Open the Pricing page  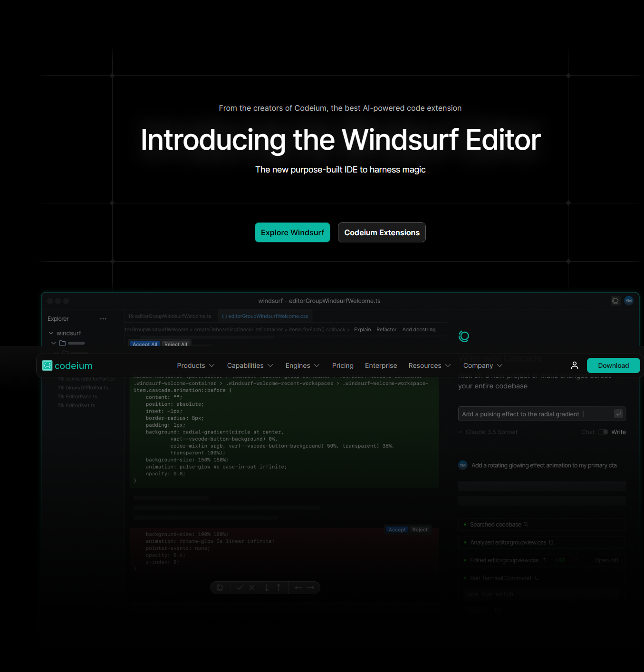343,365
